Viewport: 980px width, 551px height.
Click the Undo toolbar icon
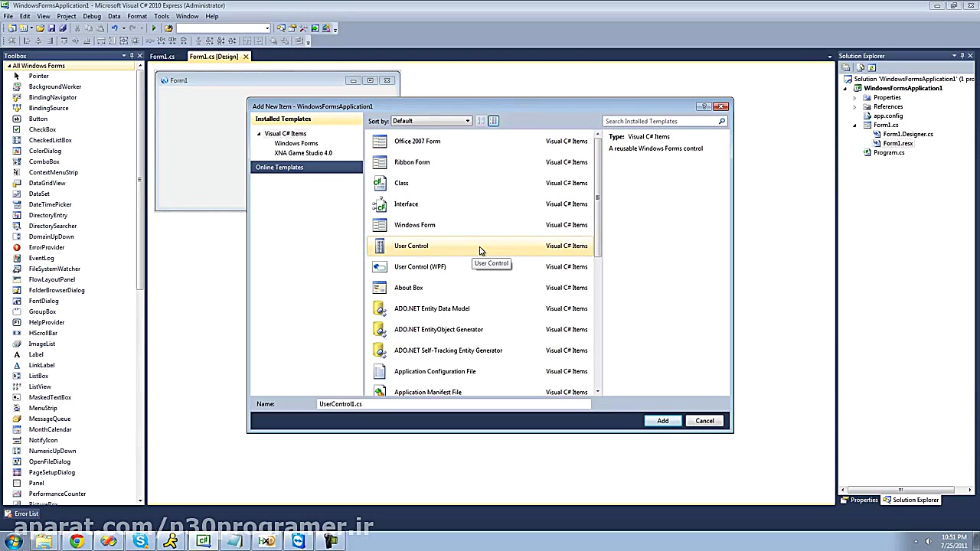click(115, 28)
